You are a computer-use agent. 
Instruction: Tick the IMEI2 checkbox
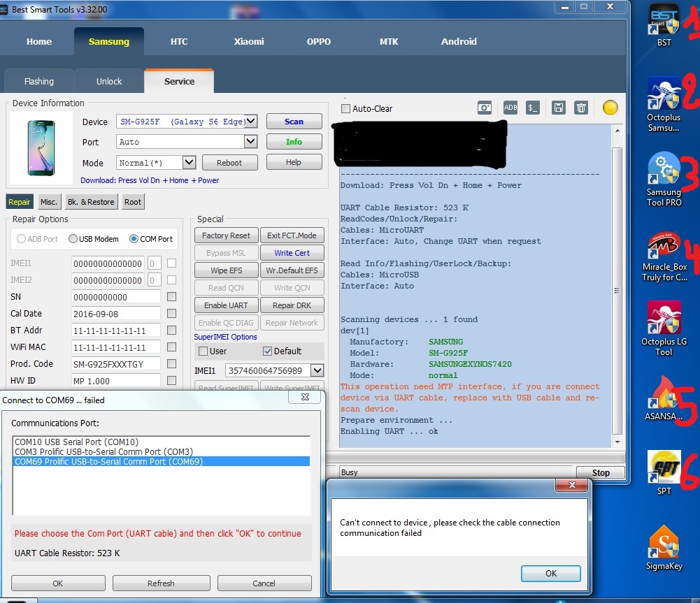click(171, 280)
